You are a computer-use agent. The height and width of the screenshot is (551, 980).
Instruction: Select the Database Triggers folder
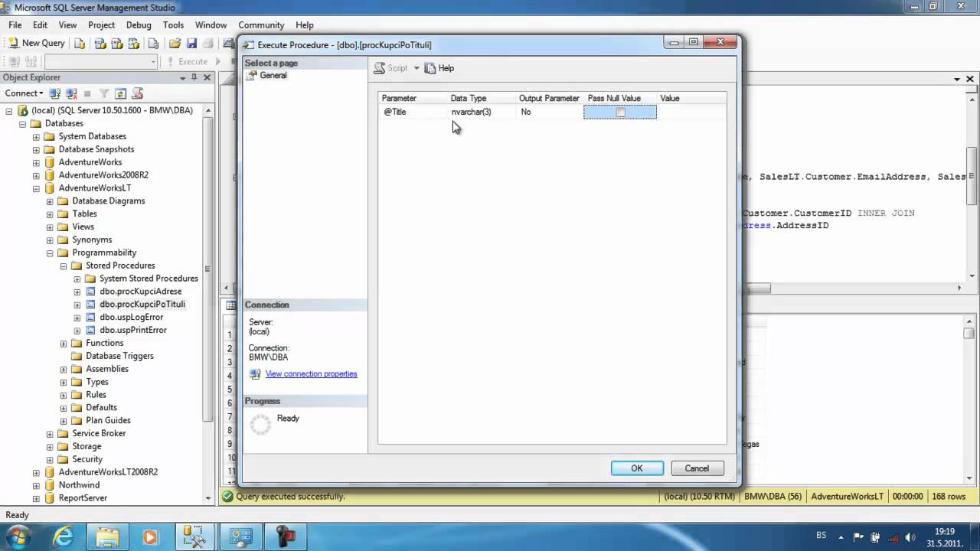(119, 356)
